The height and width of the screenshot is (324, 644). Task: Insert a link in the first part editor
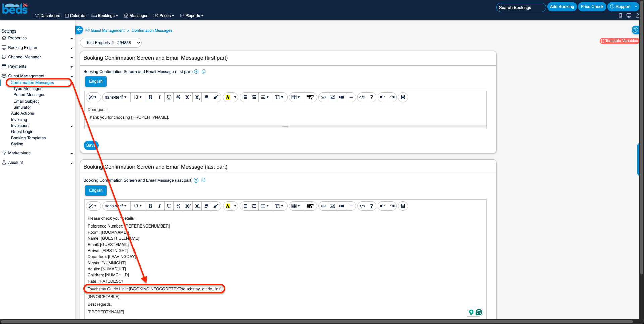pos(323,97)
